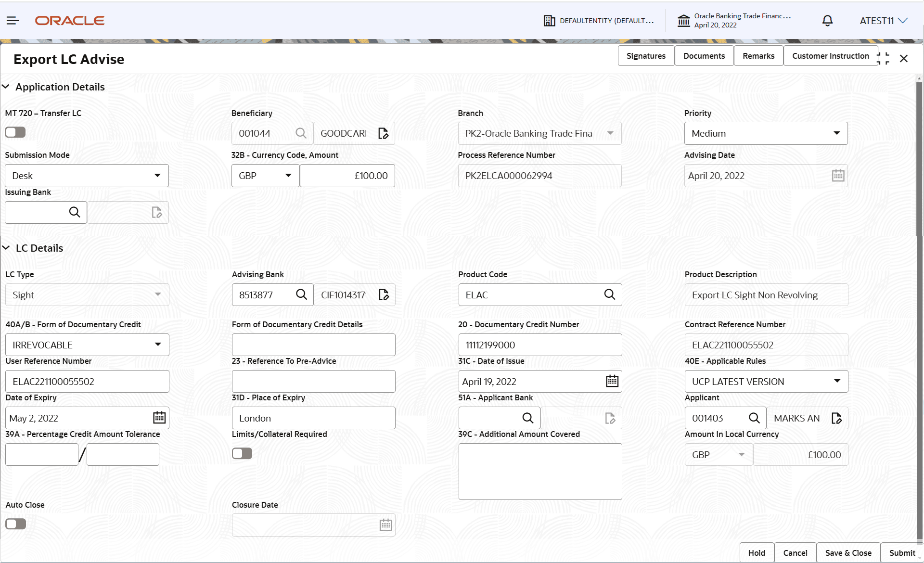Enable the MT 720 – Transfer LC toggle
Viewport: 924px width, 563px height.
[x=15, y=132]
